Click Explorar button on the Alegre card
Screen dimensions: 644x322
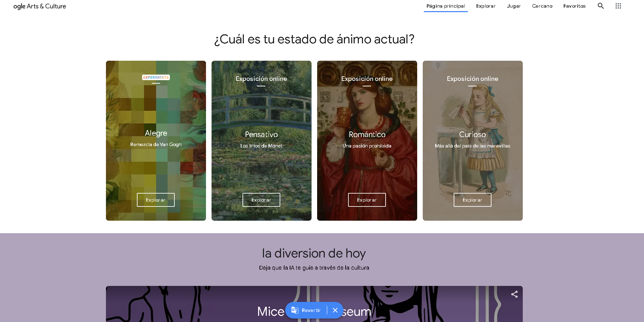point(156,200)
